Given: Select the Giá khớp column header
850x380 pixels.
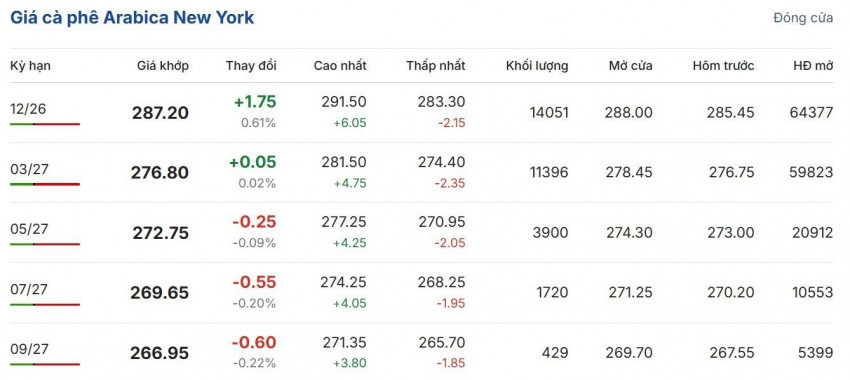Looking at the screenshot, I should tap(163, 66).
